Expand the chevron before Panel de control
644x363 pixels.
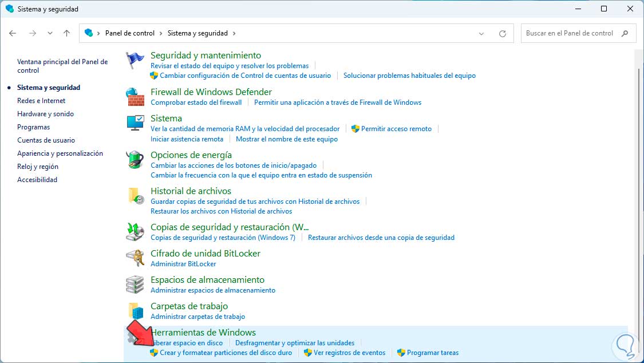point(98,33)
